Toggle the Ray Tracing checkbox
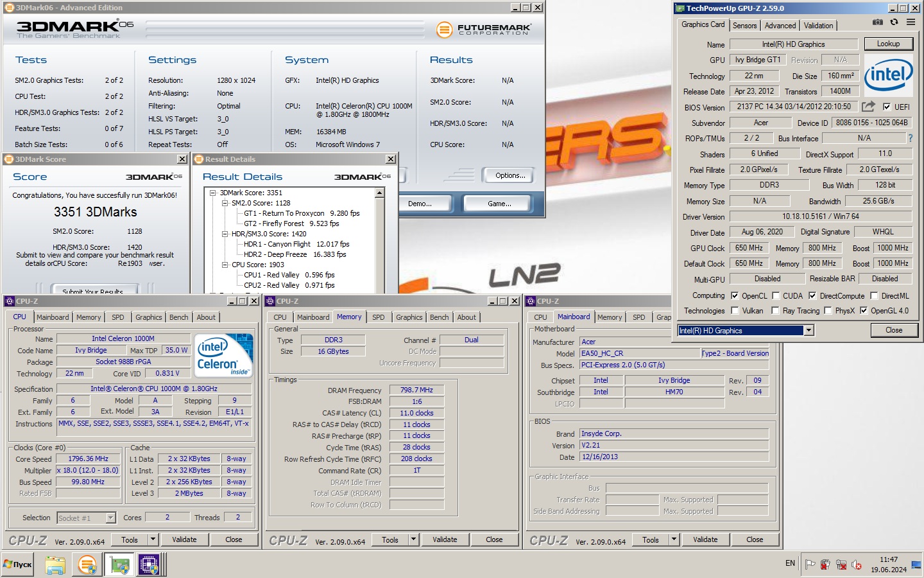The image size is (924, 578). pos(776,310)
